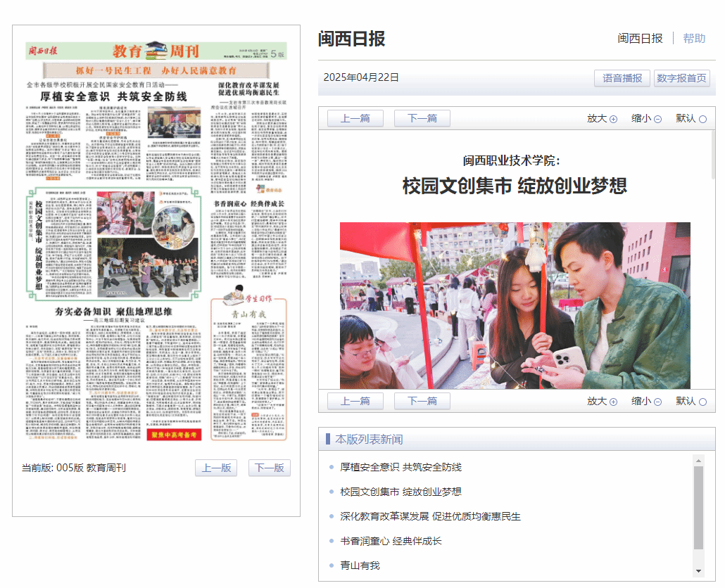Click the top 缩小 zoom-out minus icon

(x=657, y=119)
